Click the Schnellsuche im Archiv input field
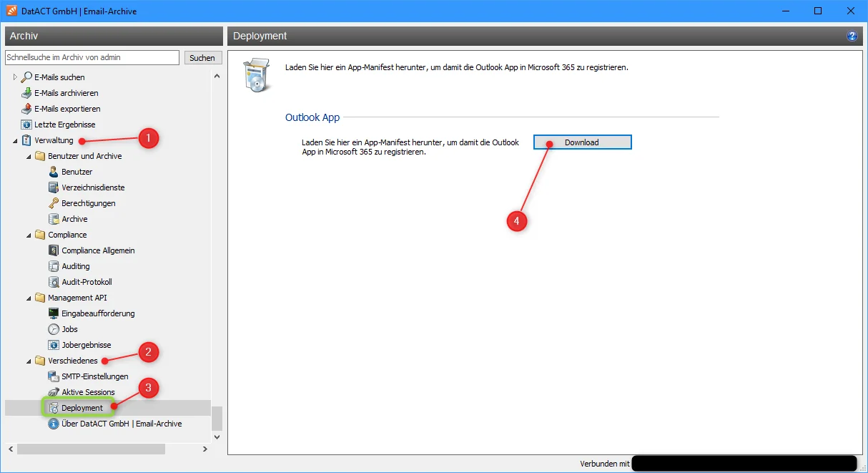Image resolution: width=868 pixels, height=473 pixels. (92, 57)
